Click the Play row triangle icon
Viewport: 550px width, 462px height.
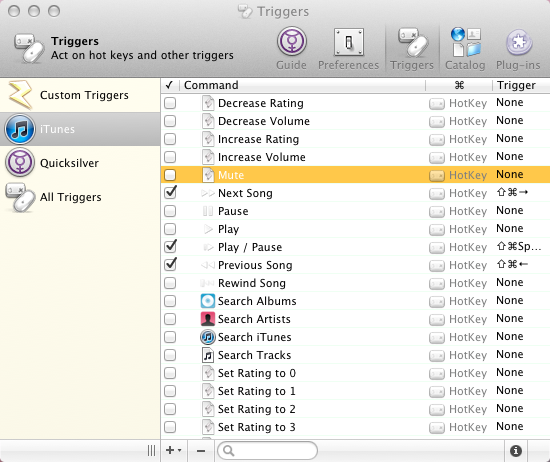pos(208,229)
